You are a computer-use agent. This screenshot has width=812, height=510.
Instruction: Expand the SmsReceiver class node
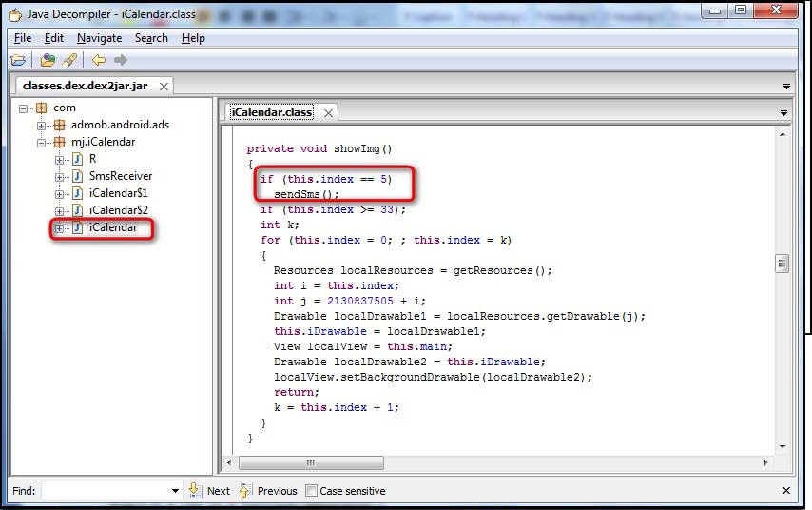[x=60, y=176]
